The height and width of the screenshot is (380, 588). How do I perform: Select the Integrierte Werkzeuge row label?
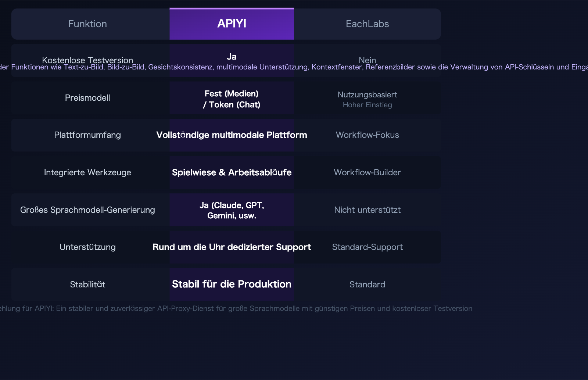(x=87, y=172)
